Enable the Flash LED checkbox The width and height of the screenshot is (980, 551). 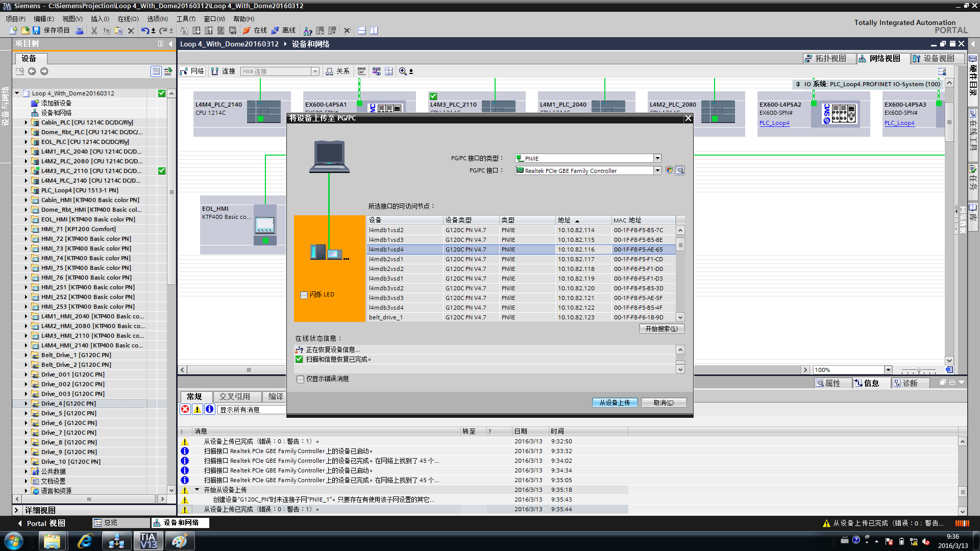304,295
